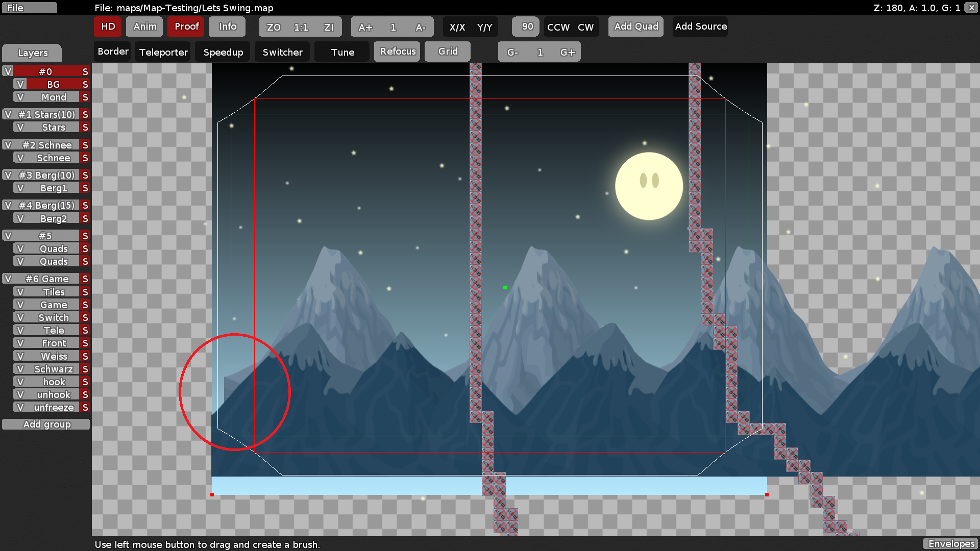The image size is (980, 551).
Task: Open the Envelopes editor
Action: (950, 544)
